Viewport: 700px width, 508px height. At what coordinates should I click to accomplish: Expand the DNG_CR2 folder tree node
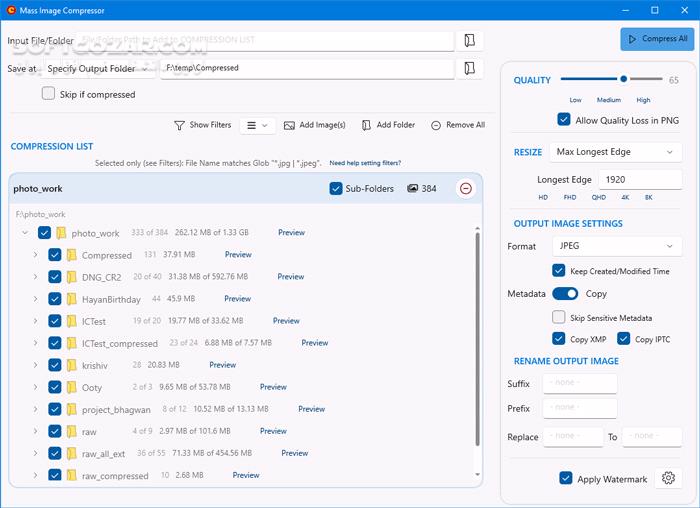(x=35, y=277)
